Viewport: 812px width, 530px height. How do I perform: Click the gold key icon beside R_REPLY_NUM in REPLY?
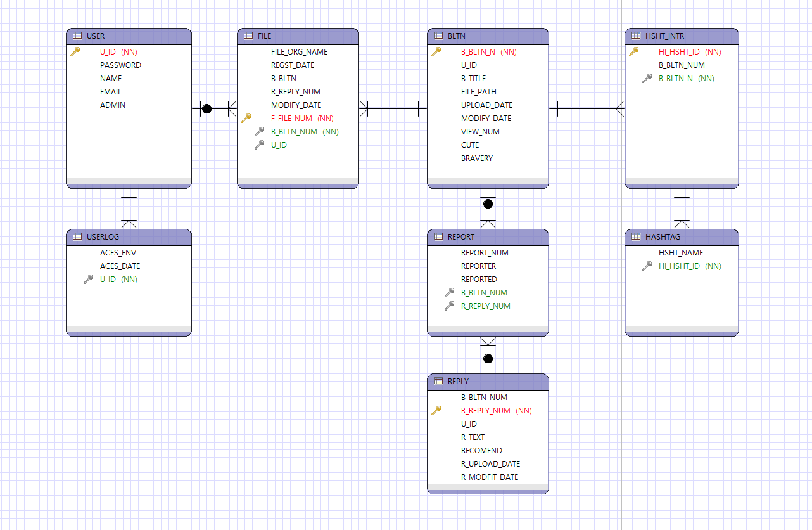click(437, 410)
